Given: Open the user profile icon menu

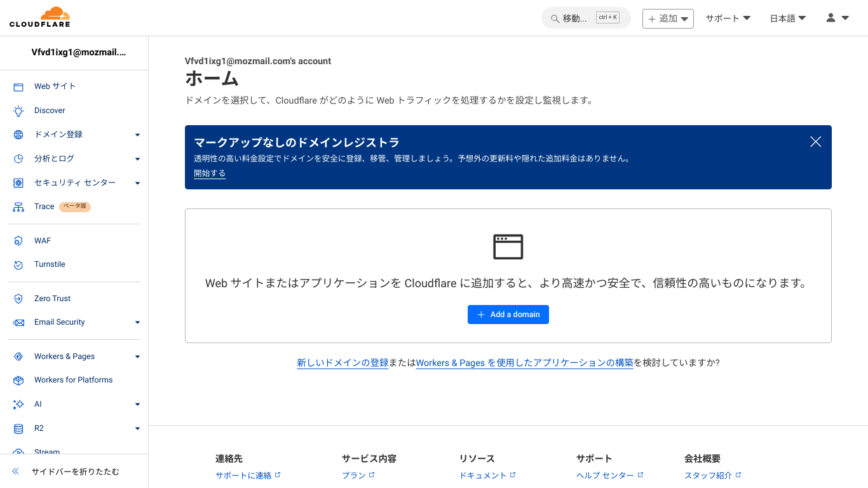Looking at the screenshot, I should (x=837, y=18).
